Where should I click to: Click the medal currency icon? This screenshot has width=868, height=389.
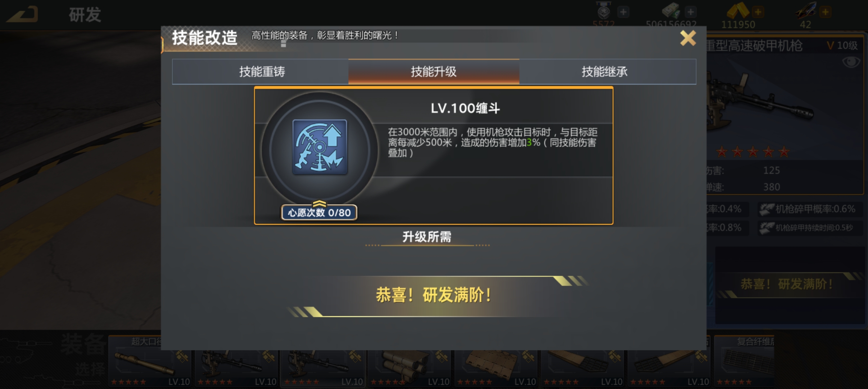(x=604, y=10)
